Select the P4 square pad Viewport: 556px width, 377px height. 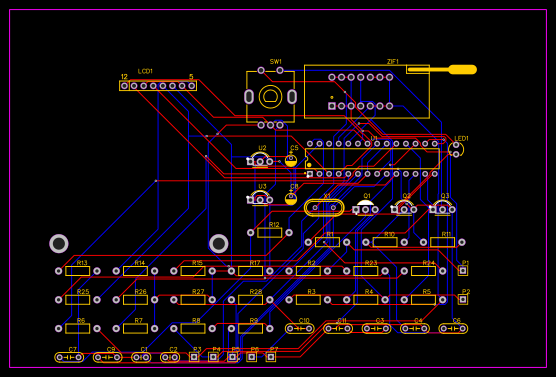(213, 357)
